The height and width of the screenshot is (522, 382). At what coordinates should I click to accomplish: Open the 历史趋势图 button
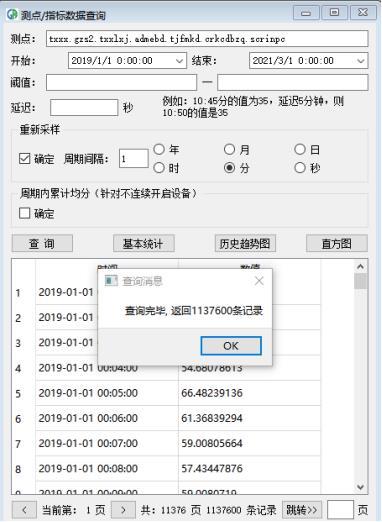[x=245, y=243]
